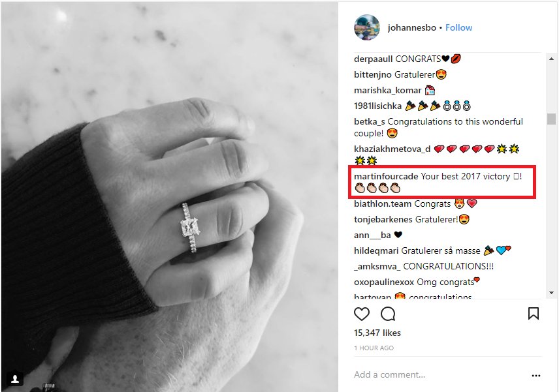Open betka_s commenter profile
The width and height of the screenshot is (559, 392).
click(370, 122)
